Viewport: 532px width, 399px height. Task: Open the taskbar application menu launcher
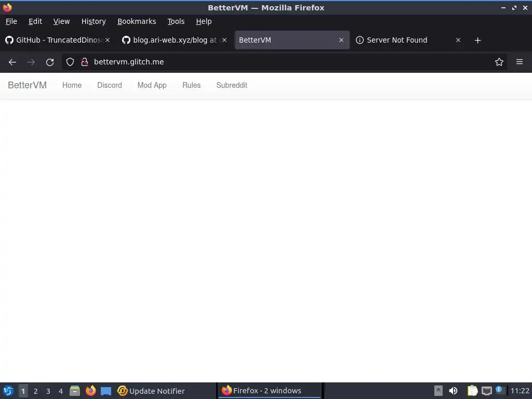click(x=8, y=391)
